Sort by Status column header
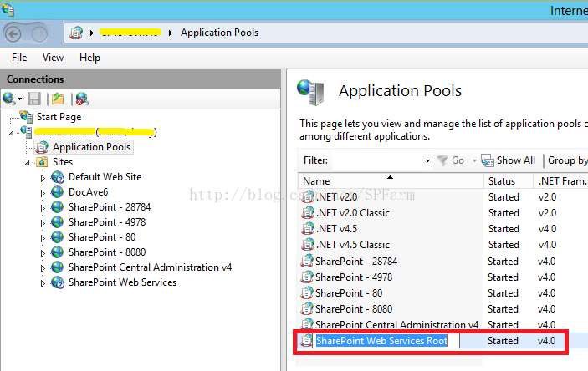Viewport: 588px width, 371px height. tap(509, 181)
